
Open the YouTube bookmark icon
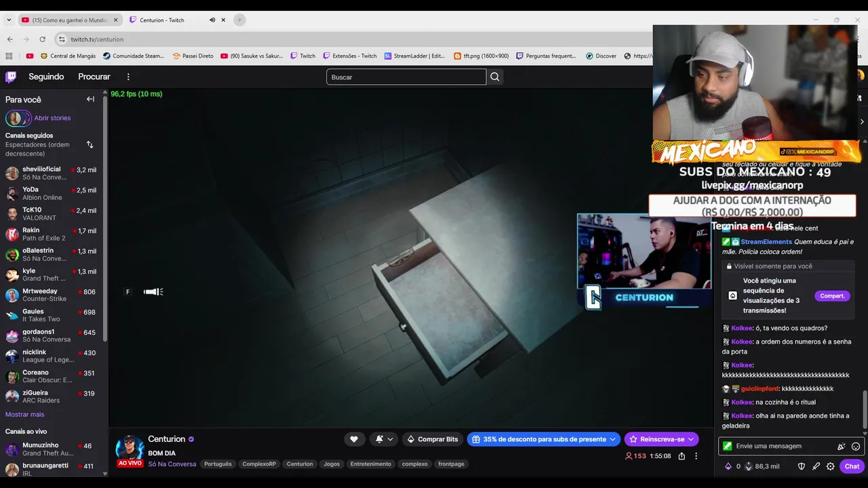(30, 56)
